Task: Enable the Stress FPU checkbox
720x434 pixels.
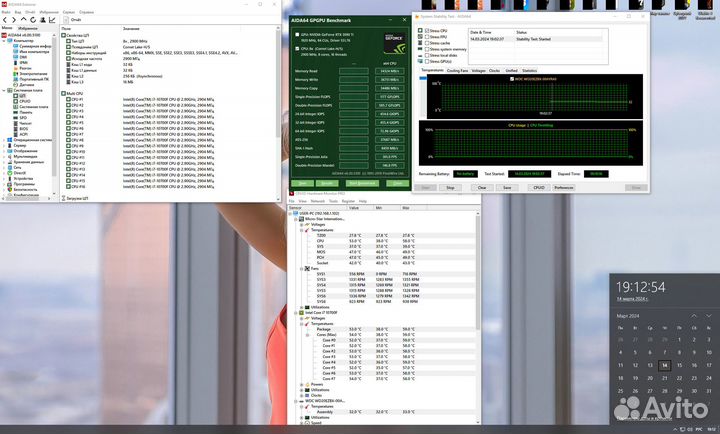Action: [x=427, y=37]
